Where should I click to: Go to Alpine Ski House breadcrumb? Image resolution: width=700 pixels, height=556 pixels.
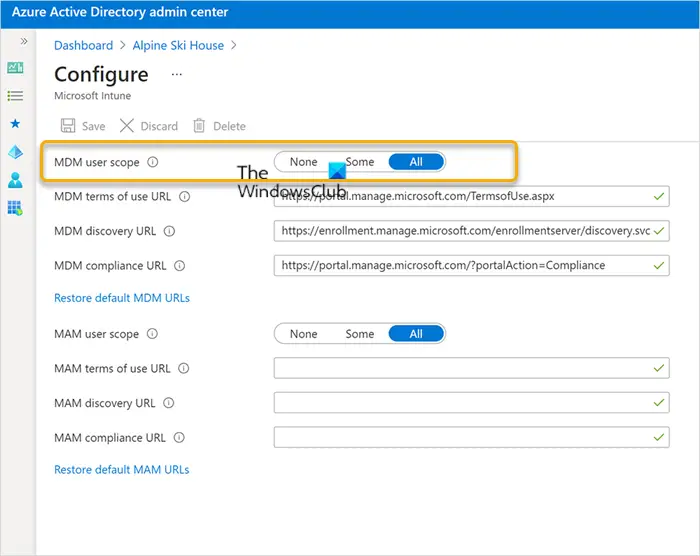(178, 46)
